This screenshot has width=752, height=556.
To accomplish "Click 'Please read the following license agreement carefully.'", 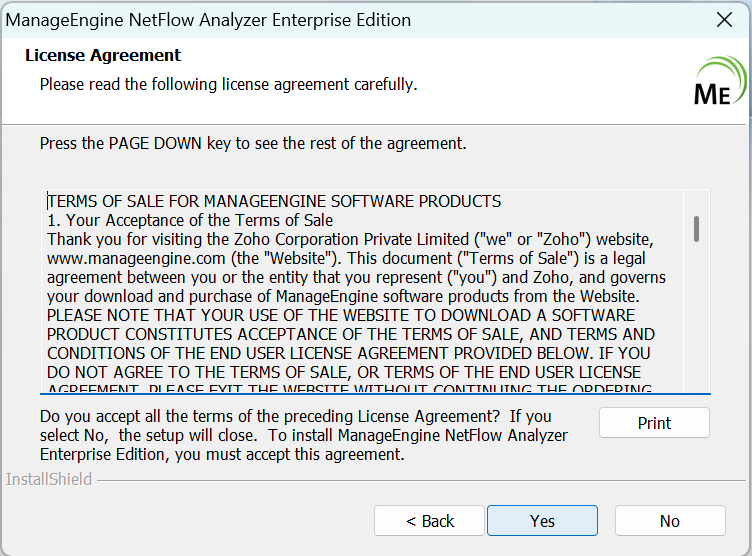I will 228,84.
